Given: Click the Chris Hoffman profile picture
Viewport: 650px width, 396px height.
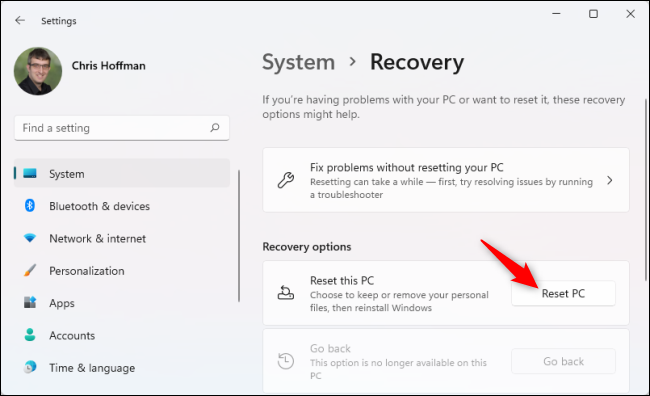Looking at the screenshot, I should (38, 71).
